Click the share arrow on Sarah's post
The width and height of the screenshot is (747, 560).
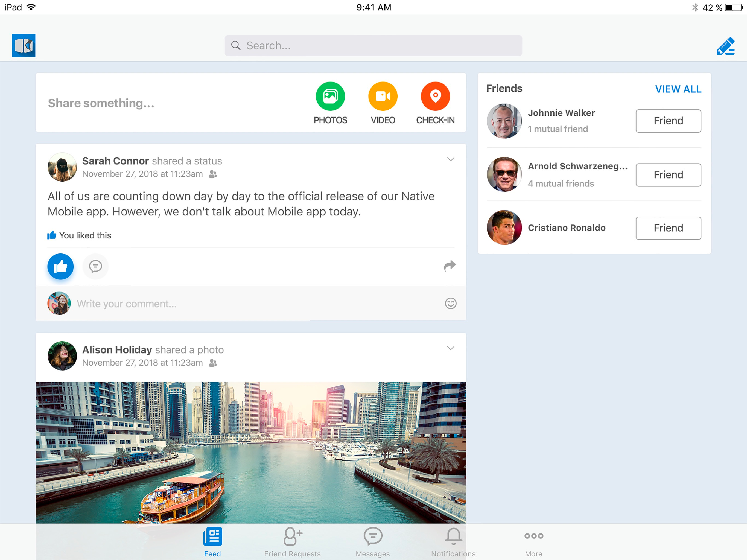click(x=450, y=266)
